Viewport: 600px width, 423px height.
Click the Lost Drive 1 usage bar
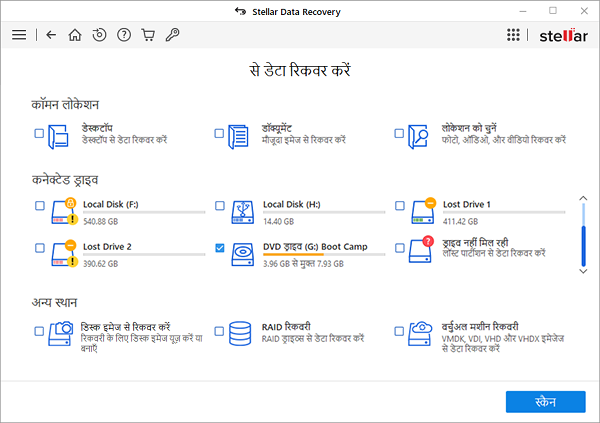click(504, 212)
